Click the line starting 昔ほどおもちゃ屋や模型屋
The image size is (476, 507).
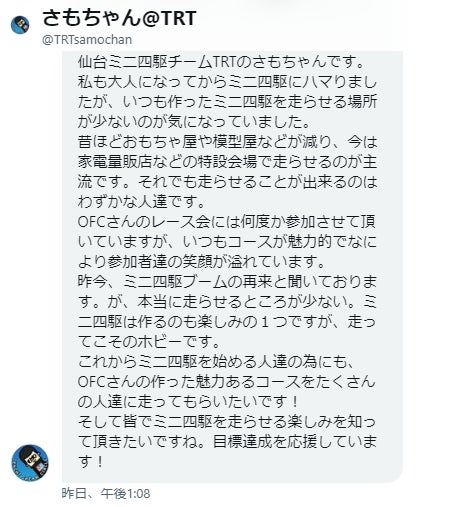[x=227, y=142]
